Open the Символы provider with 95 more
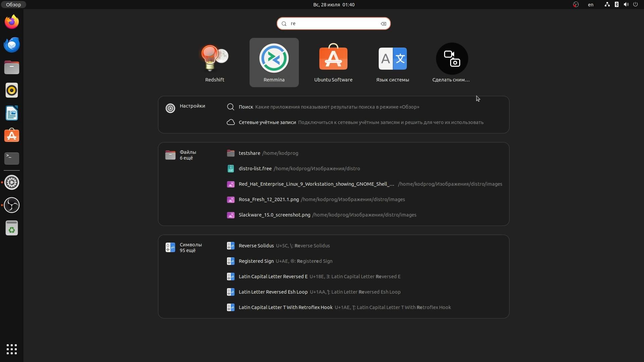 tap(184, 247)
